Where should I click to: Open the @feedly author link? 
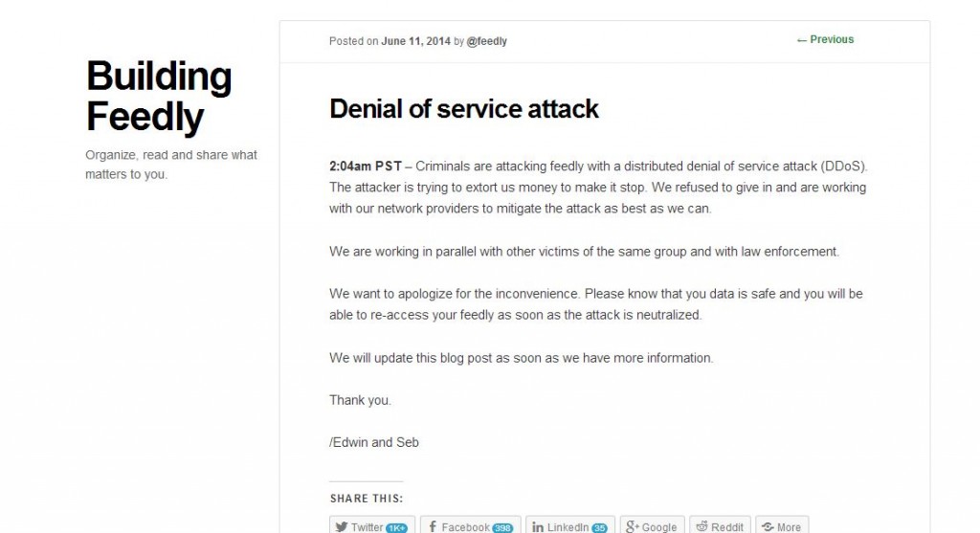(487, 41)
